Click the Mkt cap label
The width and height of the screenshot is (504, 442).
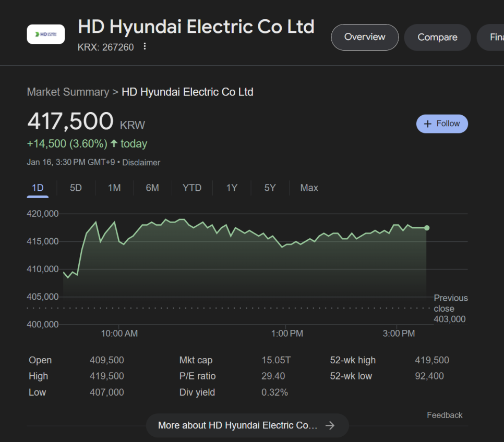pos(196,360)
